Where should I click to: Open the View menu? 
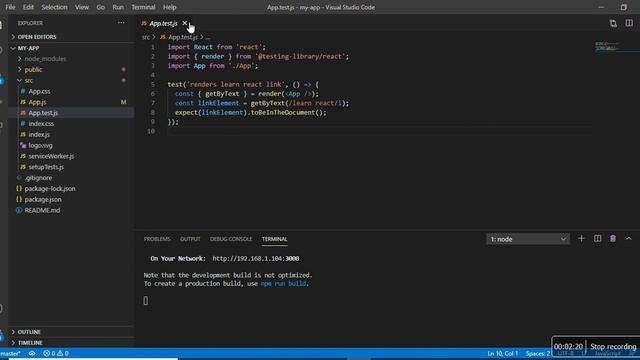[82, 7]
